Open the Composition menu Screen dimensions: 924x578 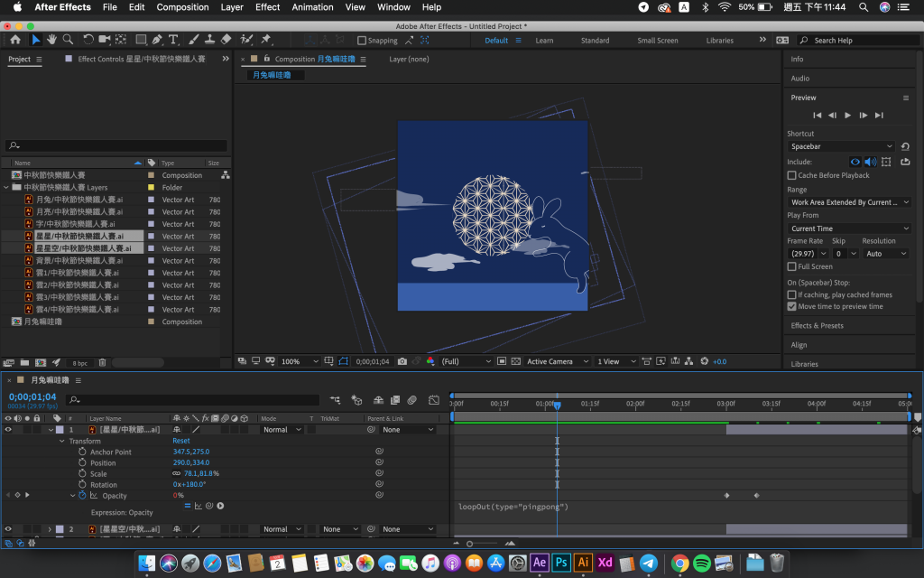click(x=182, y=7)
